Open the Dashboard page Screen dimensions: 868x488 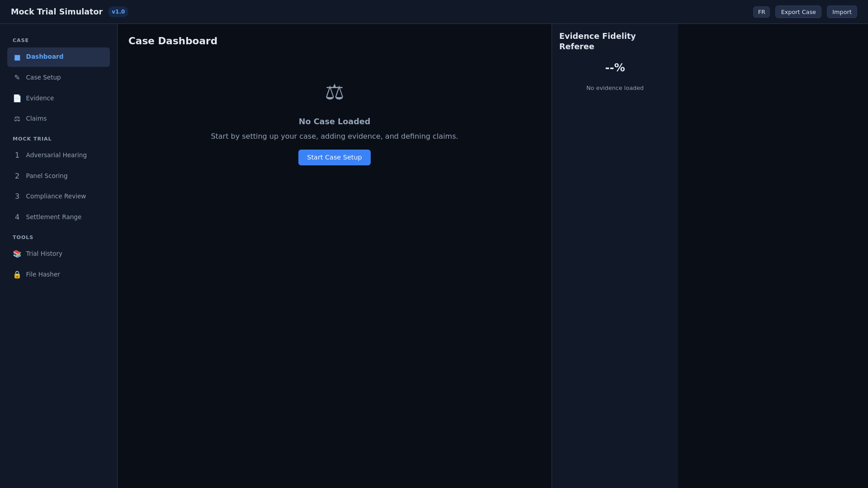(x=58, y=57)
